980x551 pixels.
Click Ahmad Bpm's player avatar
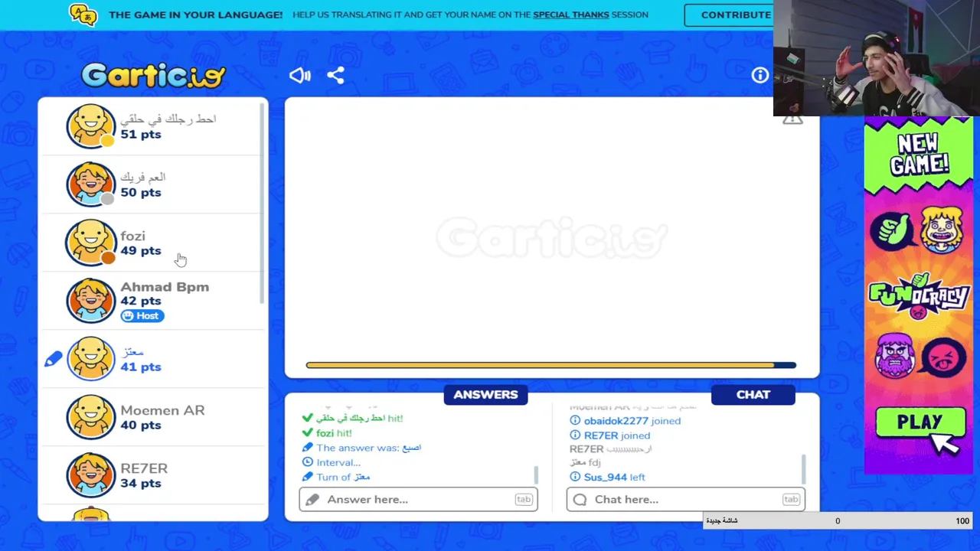(90, 301)
